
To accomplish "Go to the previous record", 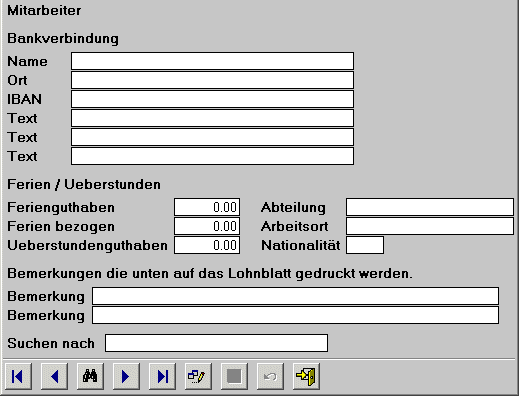I will point(54,376).
